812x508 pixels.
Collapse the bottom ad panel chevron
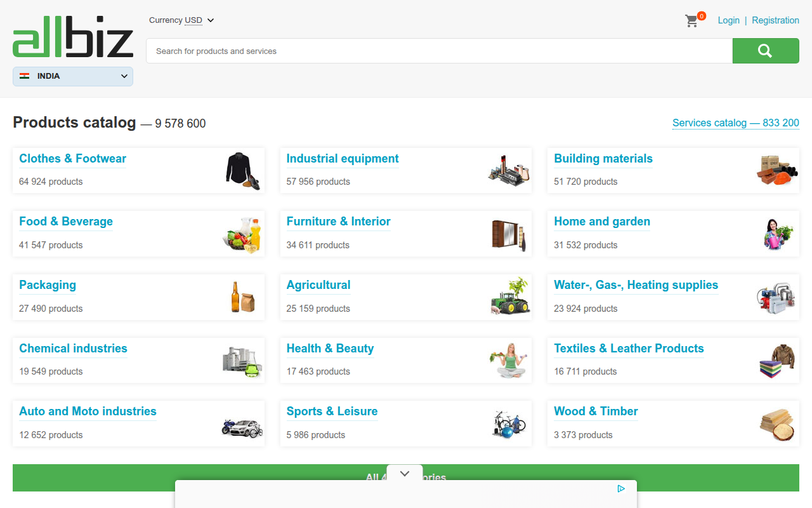pos(405,474)
